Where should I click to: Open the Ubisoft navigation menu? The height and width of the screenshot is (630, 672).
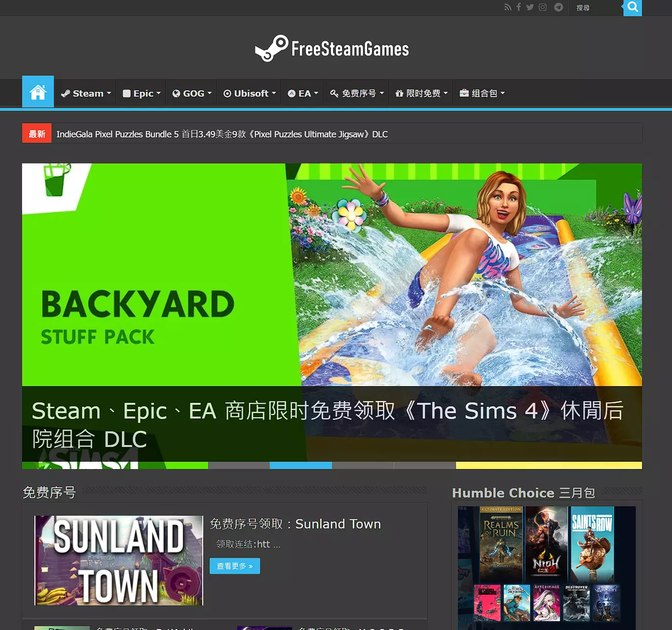[x=249, y=93]
